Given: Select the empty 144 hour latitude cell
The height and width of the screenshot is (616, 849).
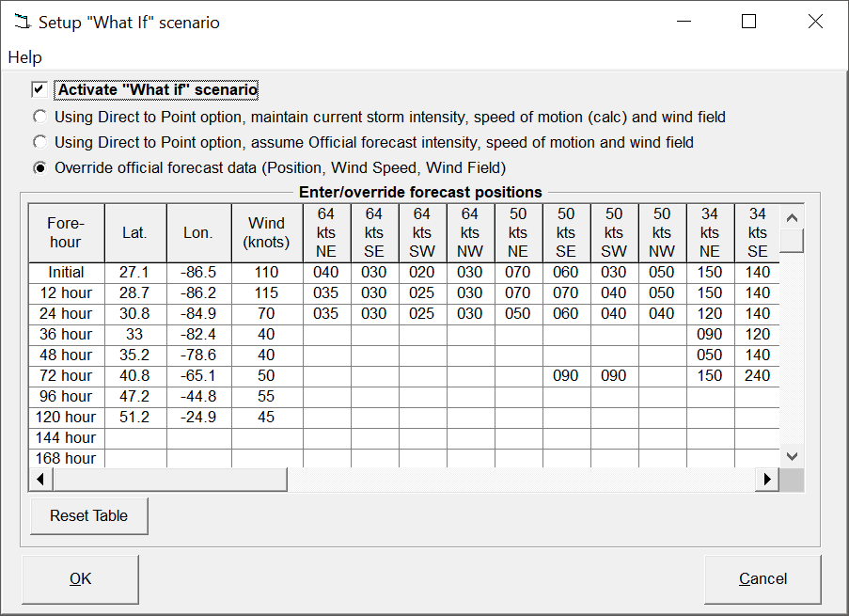Looking at the screenshot, I should click(x=134, y=437).
